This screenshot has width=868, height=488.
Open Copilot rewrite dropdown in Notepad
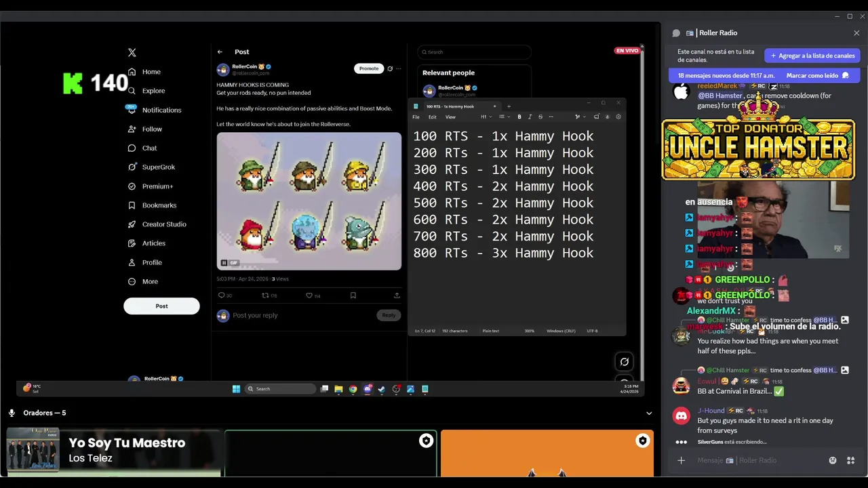580,117
